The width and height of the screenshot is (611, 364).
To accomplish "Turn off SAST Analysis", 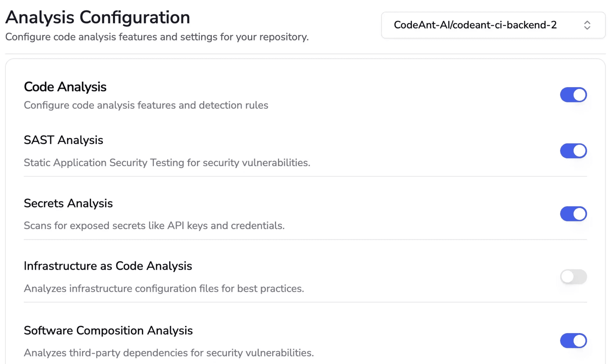I will click(573, 150).
